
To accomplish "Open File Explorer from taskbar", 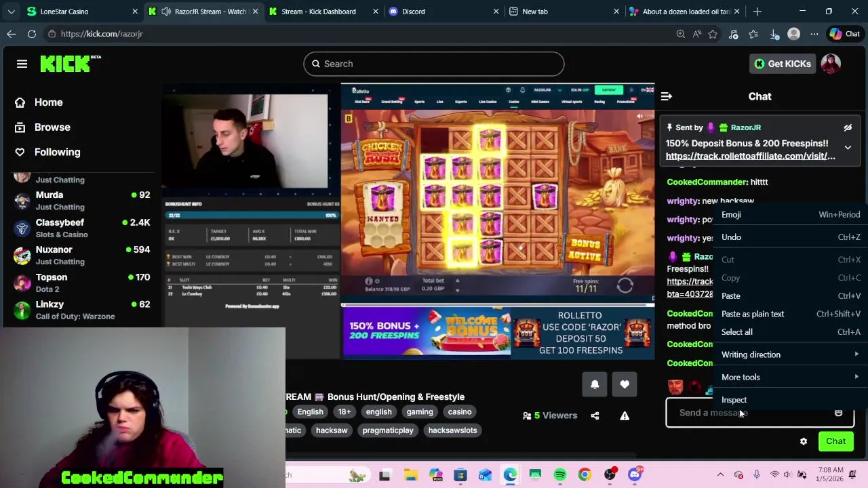I will pos(410,474).
